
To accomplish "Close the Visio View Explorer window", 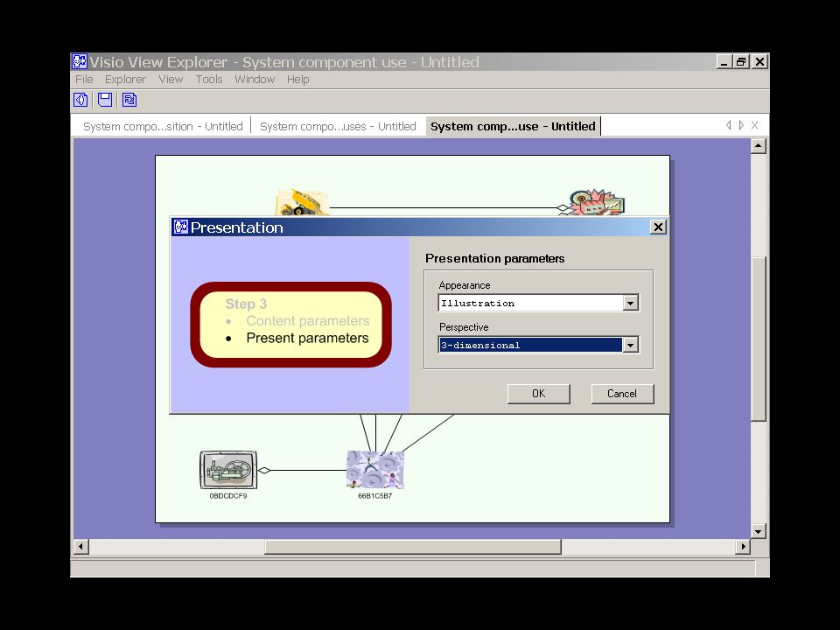I will 759,61.
